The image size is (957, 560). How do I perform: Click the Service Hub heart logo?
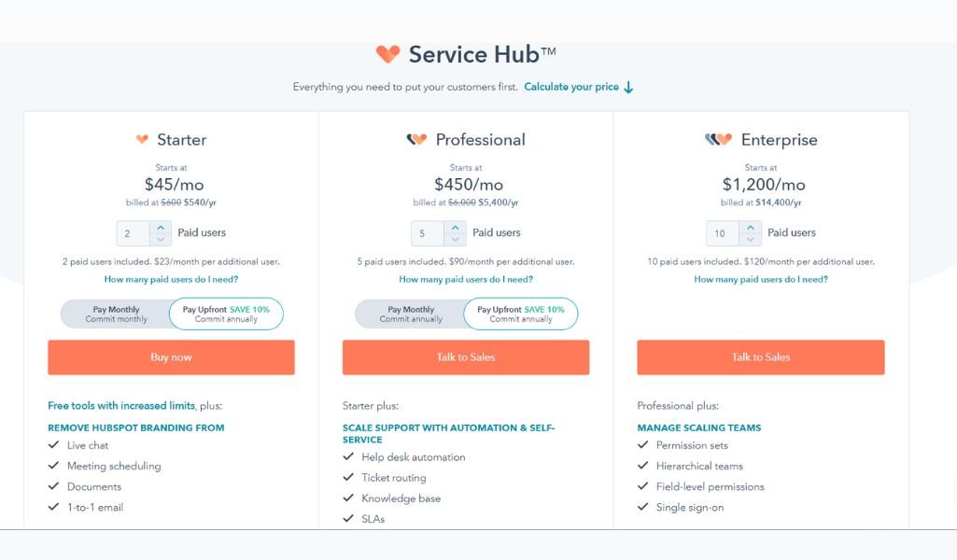[387, 54]
